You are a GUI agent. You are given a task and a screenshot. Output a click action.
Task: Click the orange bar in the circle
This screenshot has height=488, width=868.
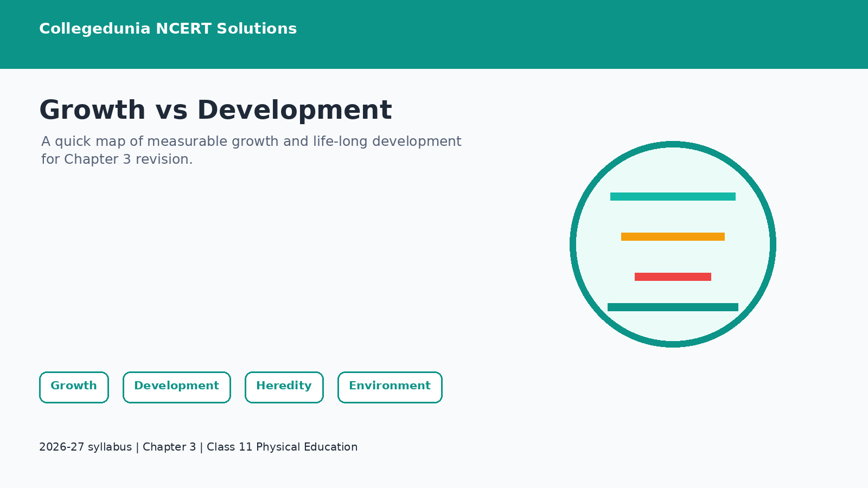(x=673, y=236)
